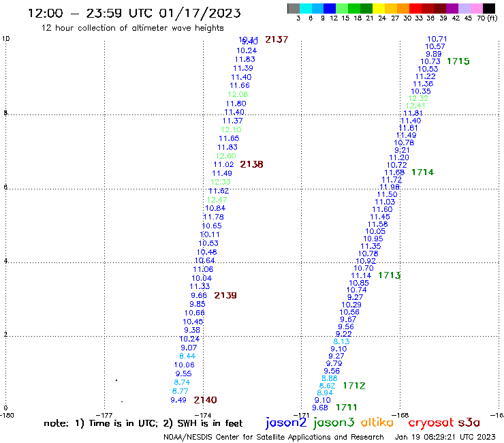This screenshot has width=504, height=443.
Task: Click the purple 42 ft legend swatch
Action: click(x=452, y=8)
